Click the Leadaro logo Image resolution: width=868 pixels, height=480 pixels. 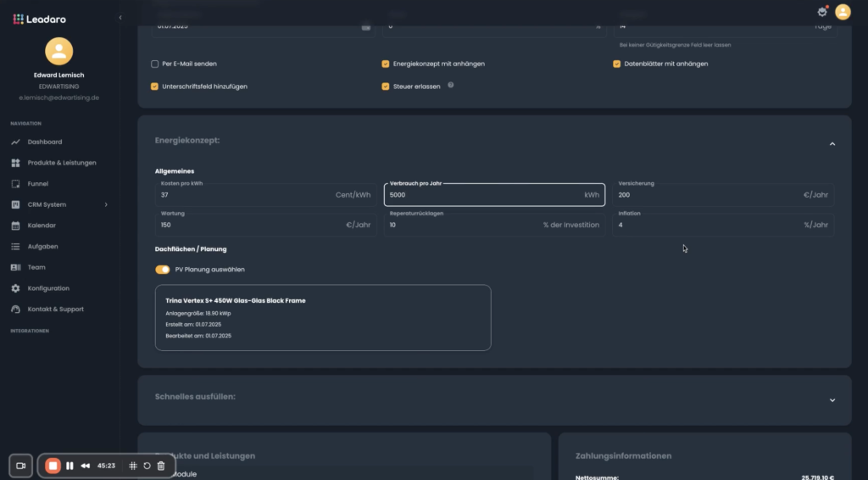tap(39, 19)
